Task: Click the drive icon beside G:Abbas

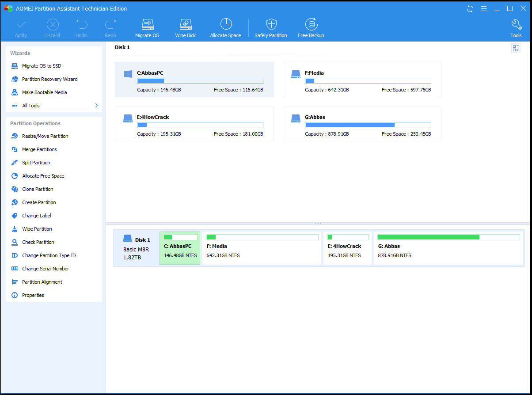Action: tap(296, 118)
